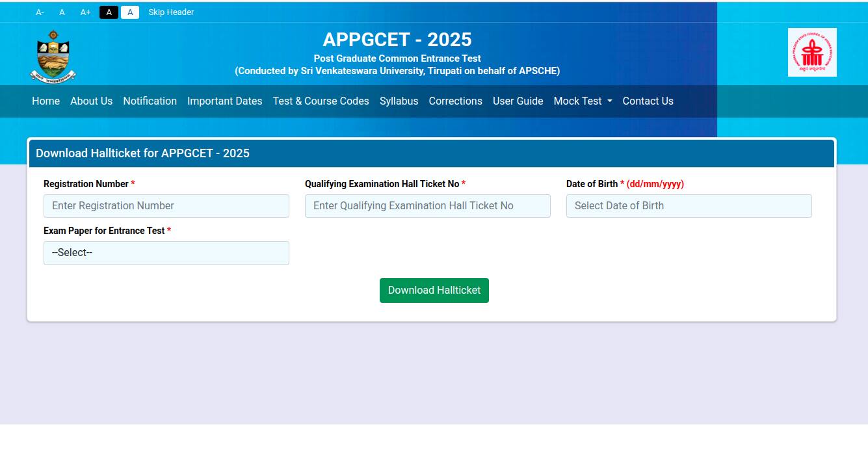Click the Skip Header link
Viewport: 868px width, 464px height.
171,12
